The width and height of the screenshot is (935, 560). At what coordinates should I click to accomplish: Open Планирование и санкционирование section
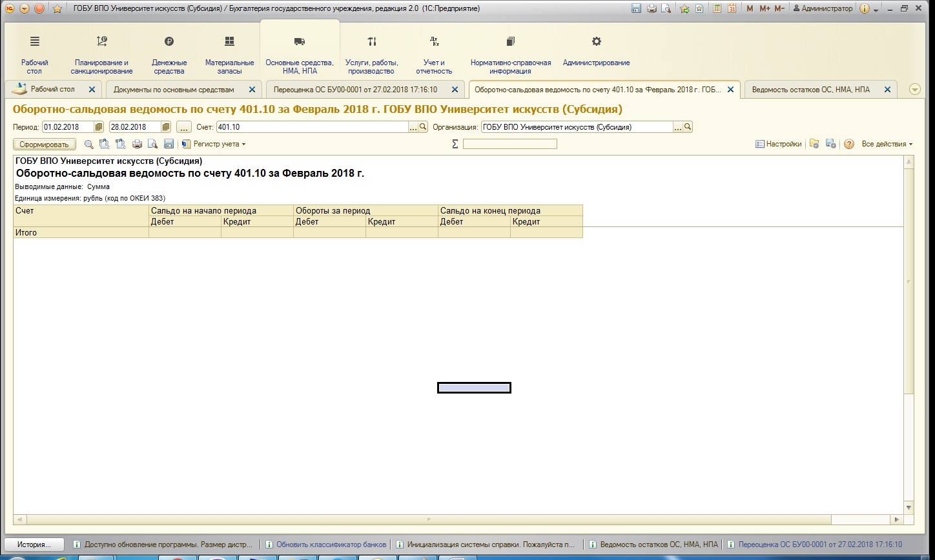point(102,55)
